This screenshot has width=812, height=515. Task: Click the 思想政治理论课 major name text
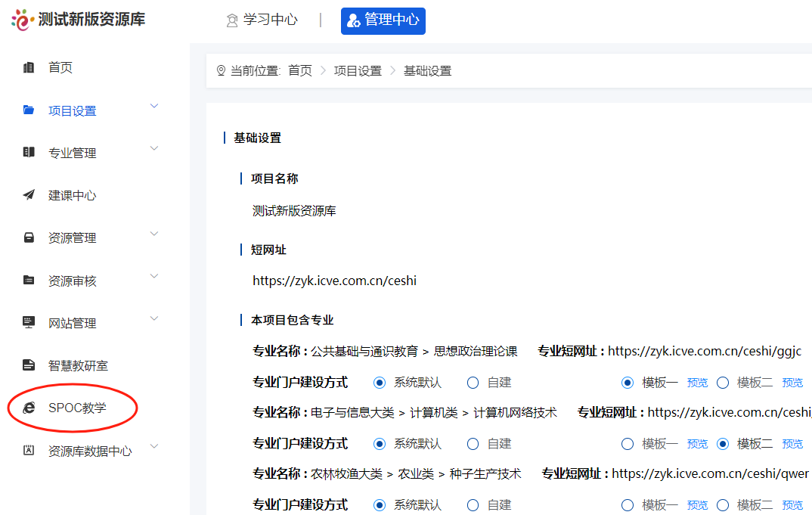(476, 352)
